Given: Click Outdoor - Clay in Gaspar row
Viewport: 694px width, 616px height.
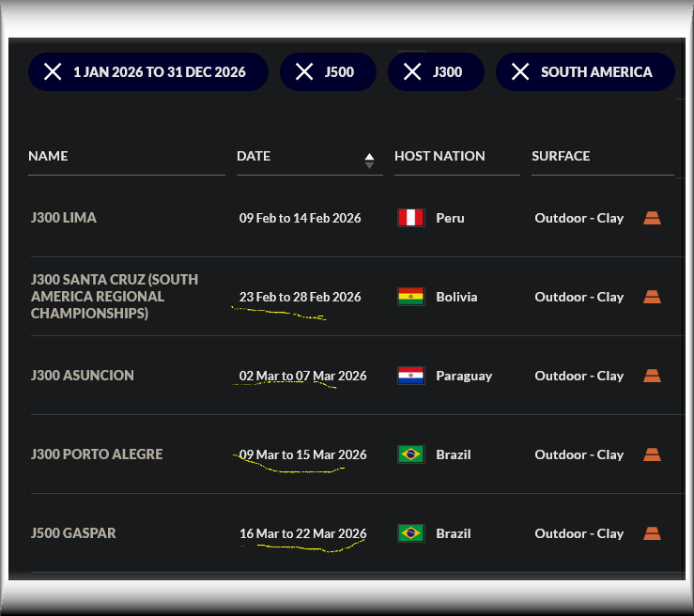Looking at the screenshot, I should (579, 533).
